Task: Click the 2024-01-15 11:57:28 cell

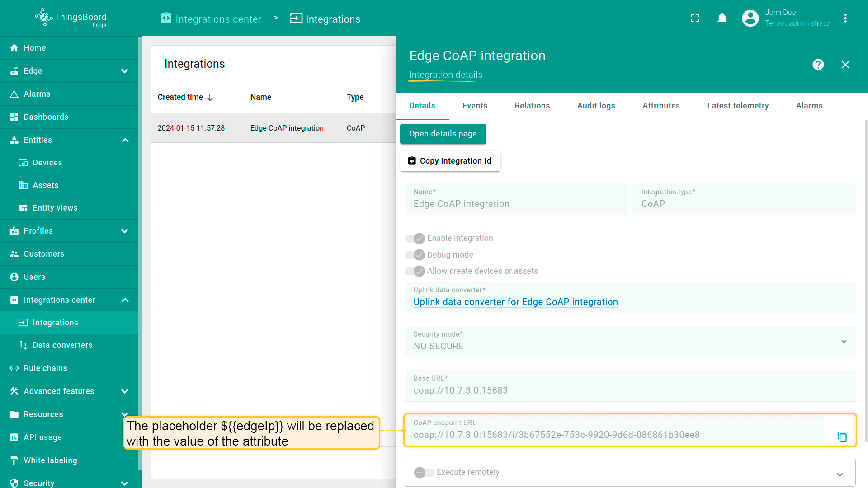Action: pyautogui.click(x=191, y=128)
